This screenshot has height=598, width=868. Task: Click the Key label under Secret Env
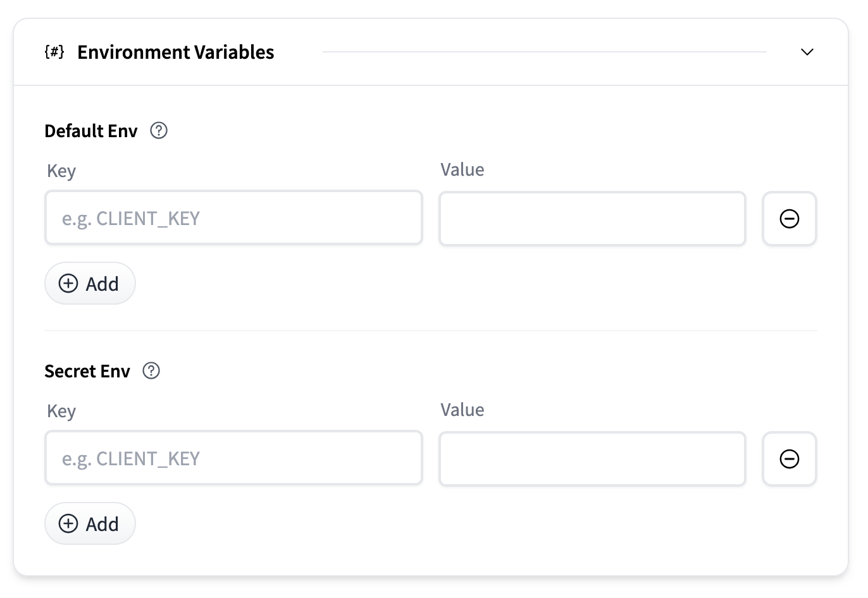(x=61, y=412)
